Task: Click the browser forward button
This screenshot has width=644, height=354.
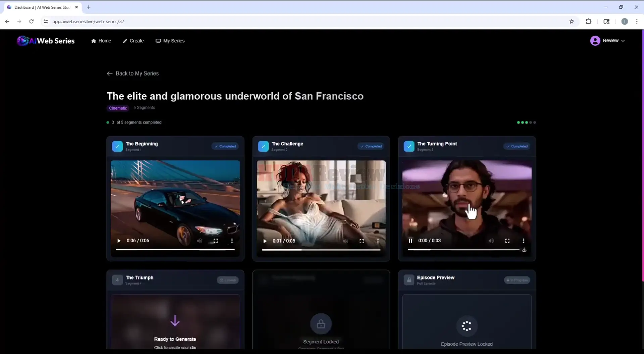Action: click(19, 21)
